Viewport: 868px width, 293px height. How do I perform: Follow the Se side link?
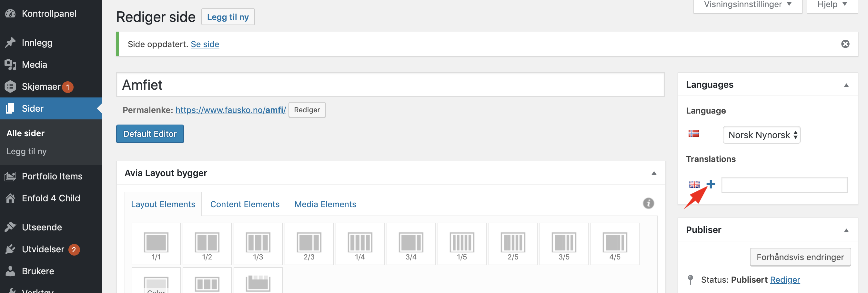pyautogui.click(x=205, y=44)
